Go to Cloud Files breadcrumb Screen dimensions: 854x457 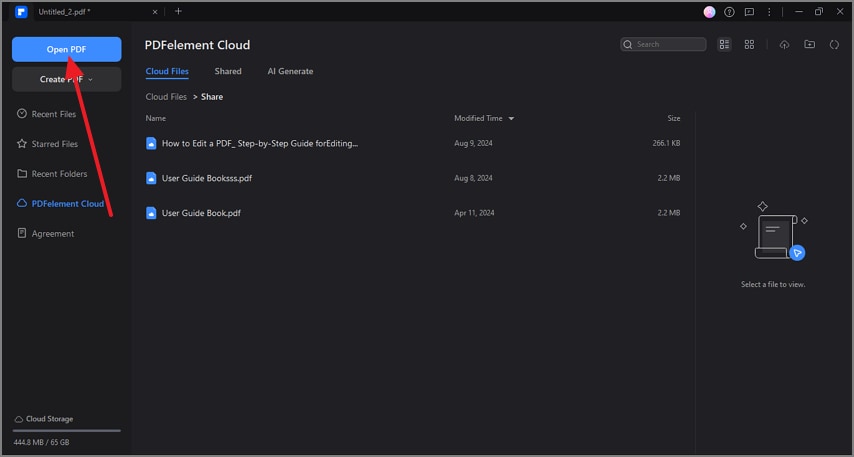[x=166, y=97]
